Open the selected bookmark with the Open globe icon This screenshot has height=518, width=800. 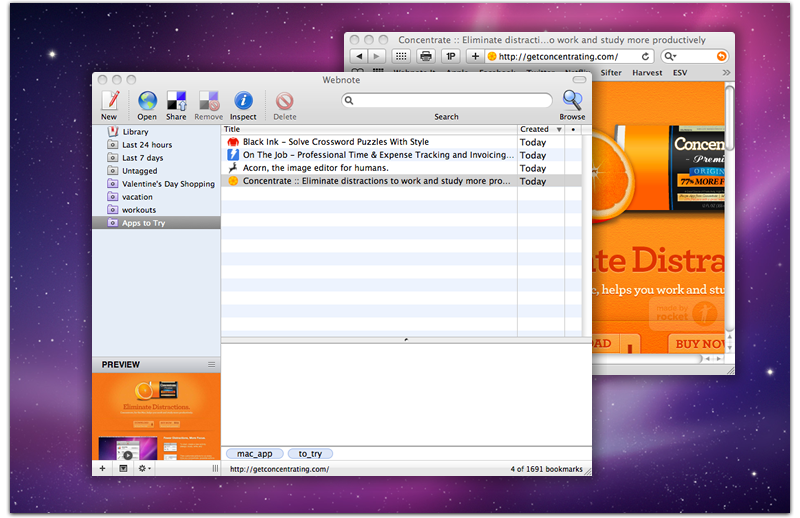147,101
